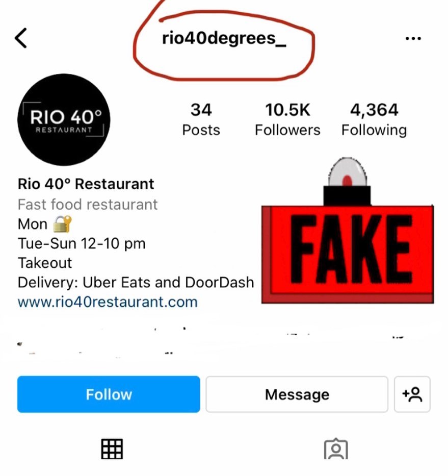Tap the Delivery: Uber Eats and DoorDash line

coord(136,282)
